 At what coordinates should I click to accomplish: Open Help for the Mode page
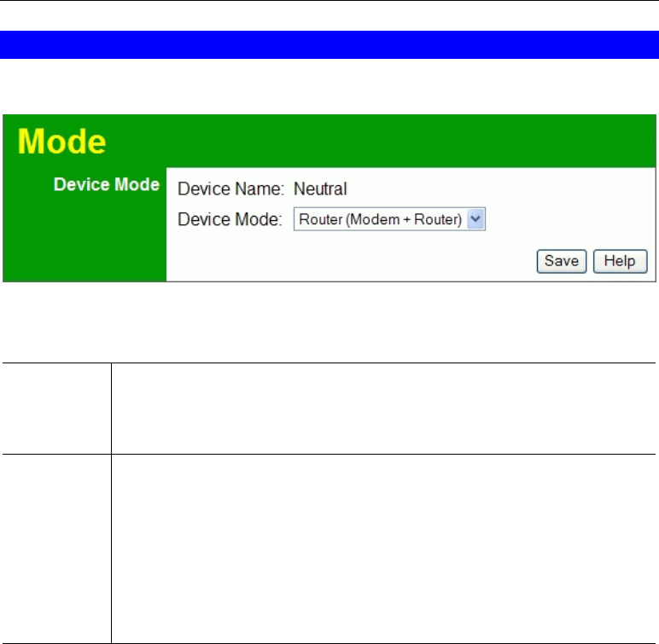pos(620,261)
